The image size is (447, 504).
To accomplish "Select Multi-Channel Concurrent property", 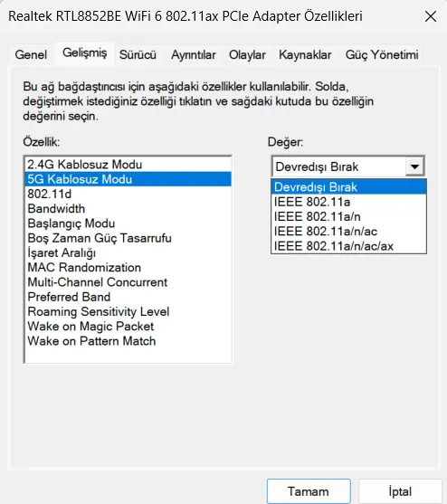I will 128,282.
